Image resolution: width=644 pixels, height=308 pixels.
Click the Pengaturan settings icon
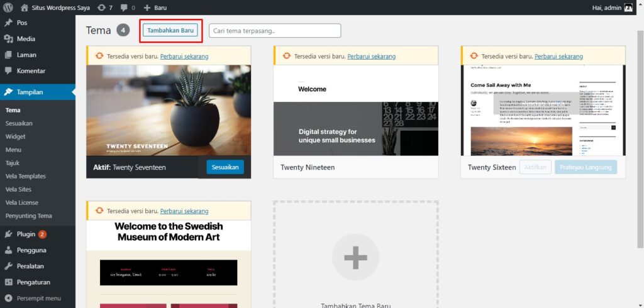[8, 282]
